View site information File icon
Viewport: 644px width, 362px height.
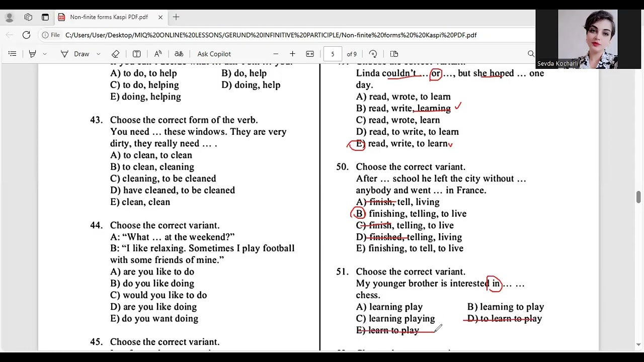(x=51, y=35)
